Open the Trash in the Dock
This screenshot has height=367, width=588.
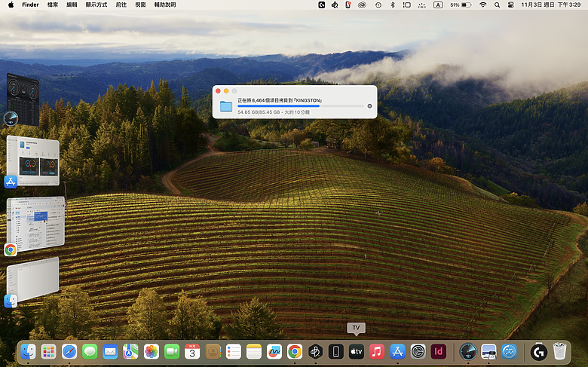(559, 352)
